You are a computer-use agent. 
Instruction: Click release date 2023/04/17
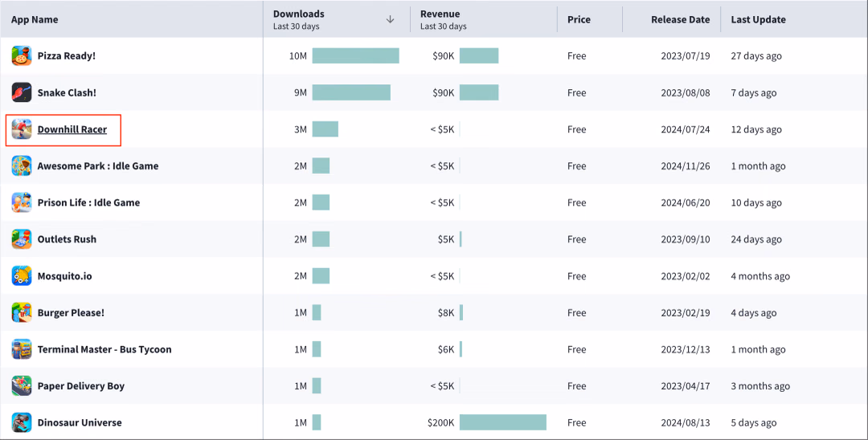[686, 386]
